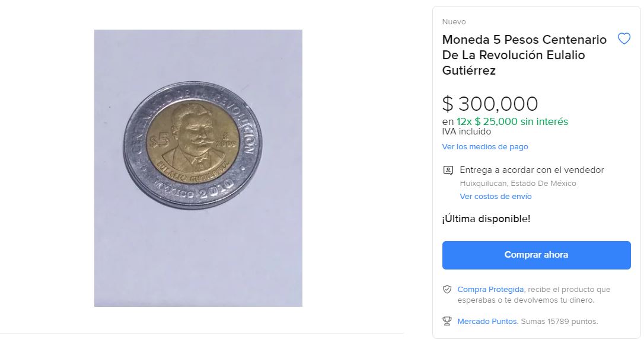This screenshot has width=644, height=340.
Task: Buy the coin with Comprar ahora
Action: coord(537,255)
